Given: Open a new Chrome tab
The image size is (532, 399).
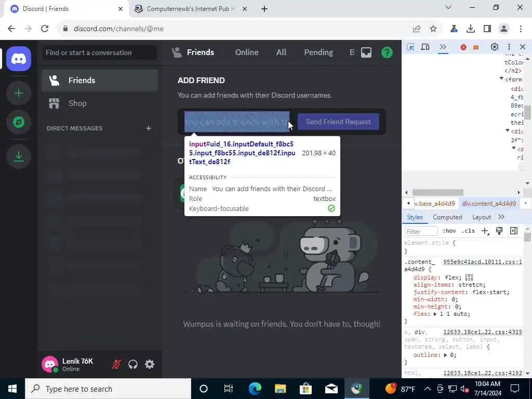Looking at the screenshot, I should click(264, 9).
